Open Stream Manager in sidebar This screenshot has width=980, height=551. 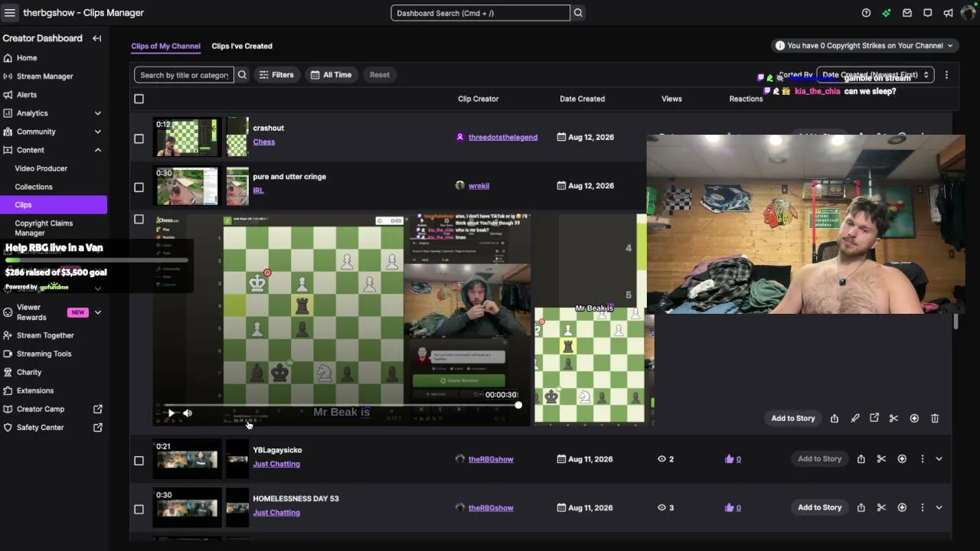(x=44, y=77)
